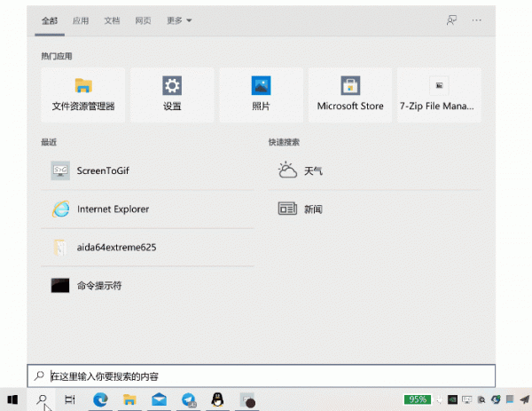Image resolution: width=532 pixels, height=411 pixels.
Task: Open 命令提示符 from recent list
Action: tap(147, 285)
